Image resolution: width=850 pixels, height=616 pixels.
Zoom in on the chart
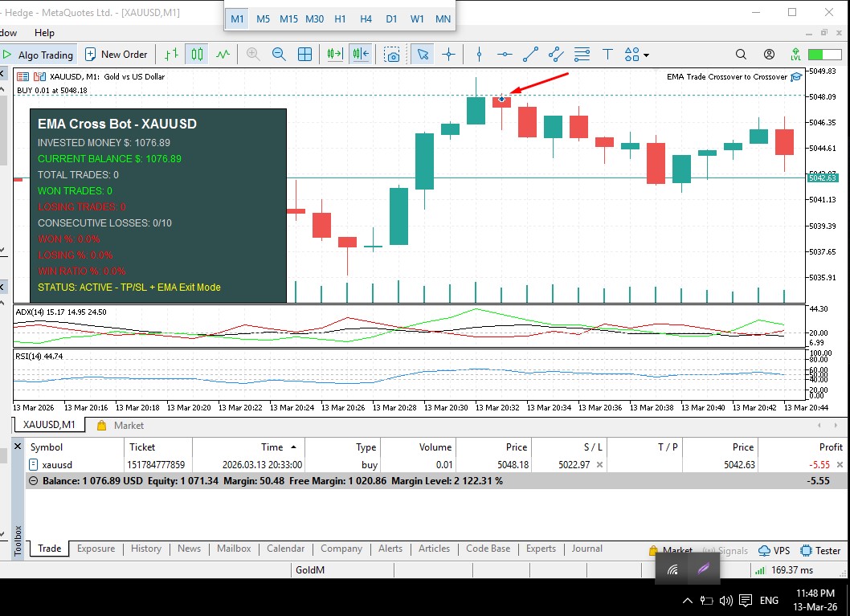pyautogui.click(x=252, y=55)
